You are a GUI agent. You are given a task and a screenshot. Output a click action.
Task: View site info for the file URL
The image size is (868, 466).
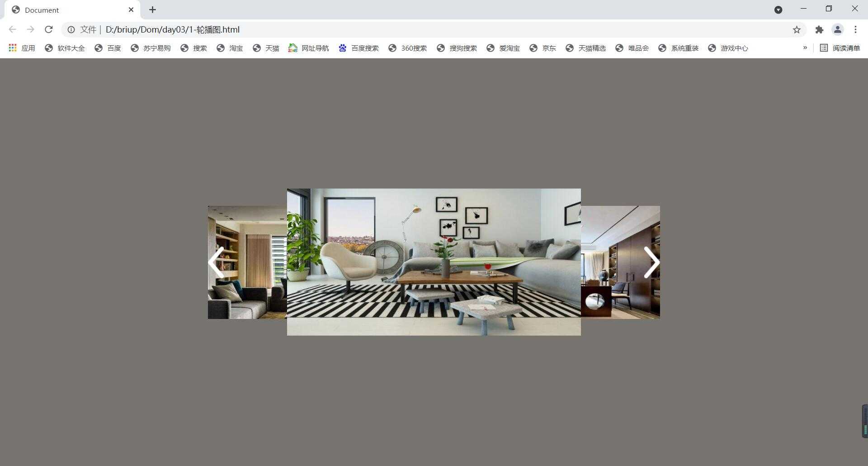coord(71,29)
